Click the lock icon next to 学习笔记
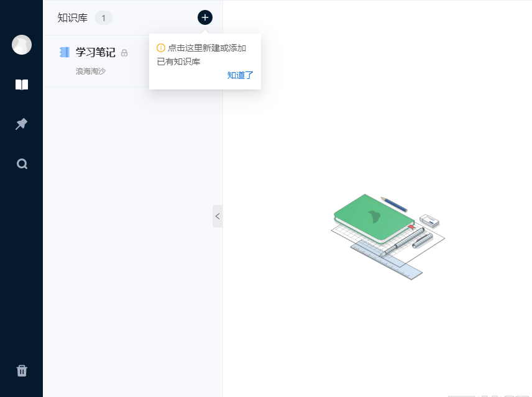Viewport: 532px width, 397px height. pos(124,53)
